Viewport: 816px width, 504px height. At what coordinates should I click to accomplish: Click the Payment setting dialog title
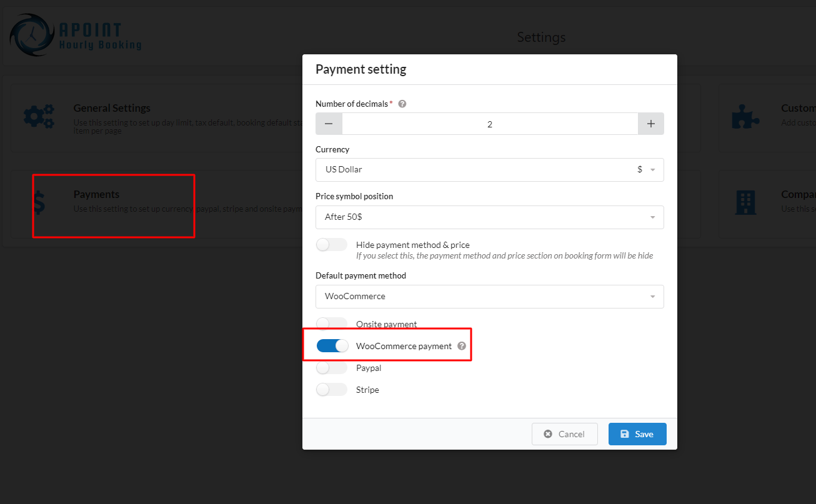point(361,69)
